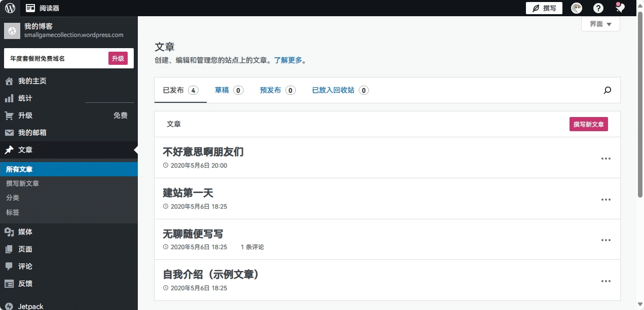Expand the 界面 screen options dropdown

600,24
